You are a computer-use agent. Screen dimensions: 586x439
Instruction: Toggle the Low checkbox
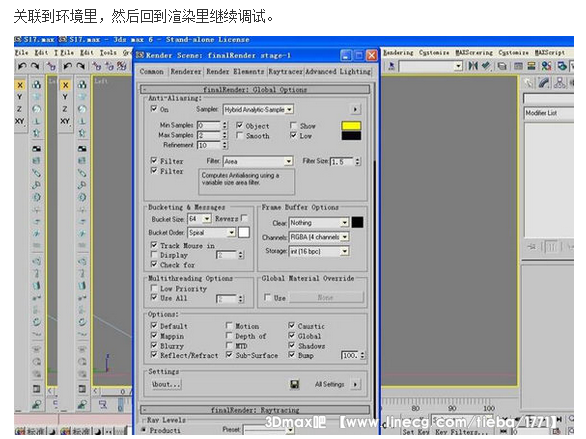(x=293, y=135)
